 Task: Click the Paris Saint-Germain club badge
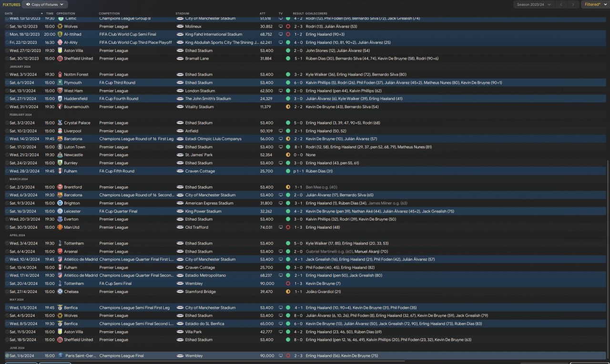[x=60, y=356]
